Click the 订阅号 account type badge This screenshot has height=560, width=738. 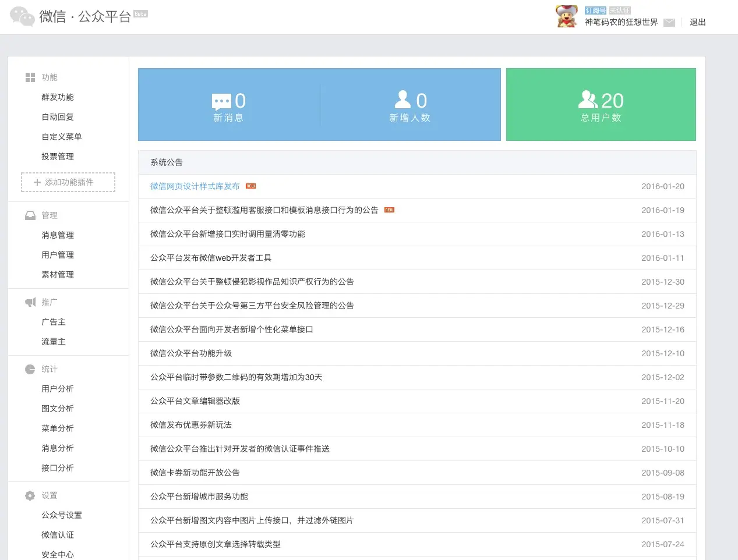coord(595,10)
